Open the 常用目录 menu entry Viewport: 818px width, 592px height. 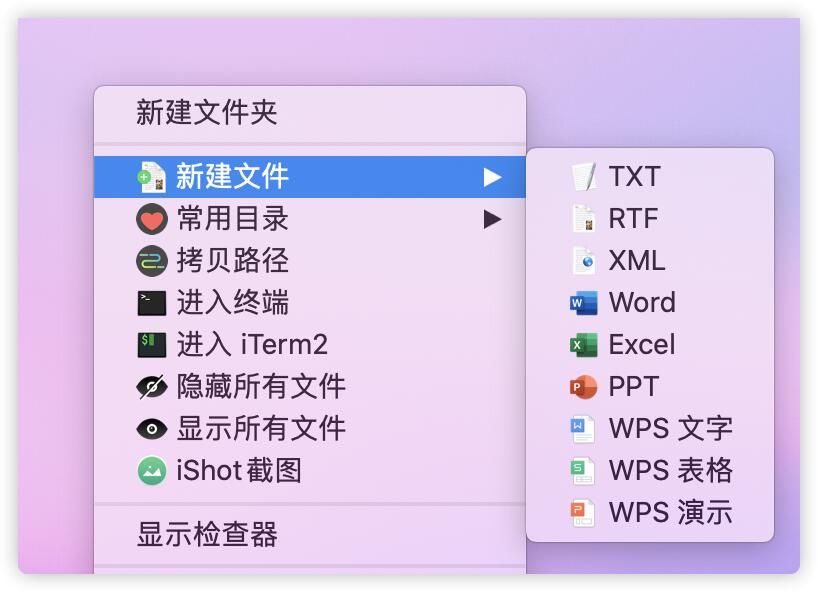[310, 219]
